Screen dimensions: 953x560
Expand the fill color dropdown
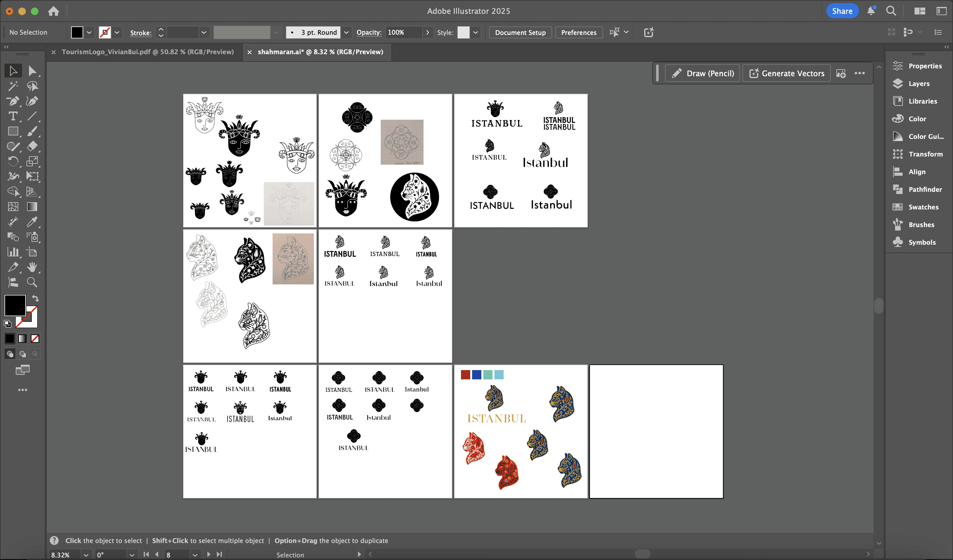(89, 32)
